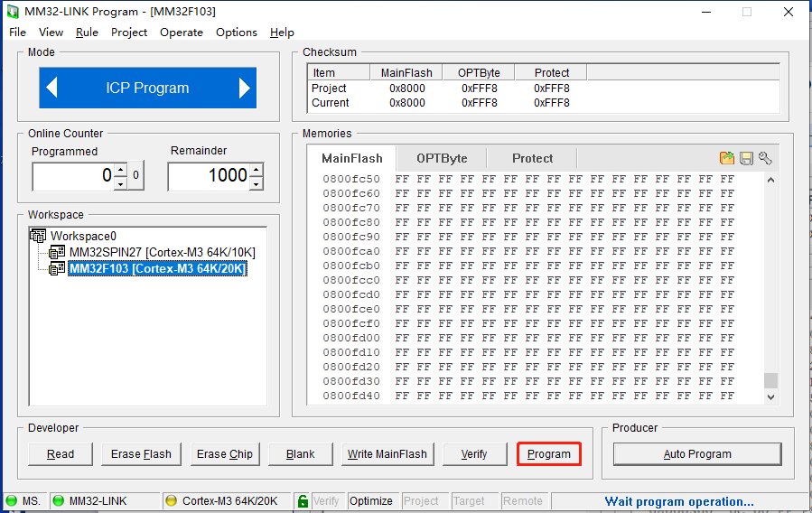Click the memory view scrollbar thumb
This screenshot has width=812, height=513.
pyautogui.click(x=770, y=380)
